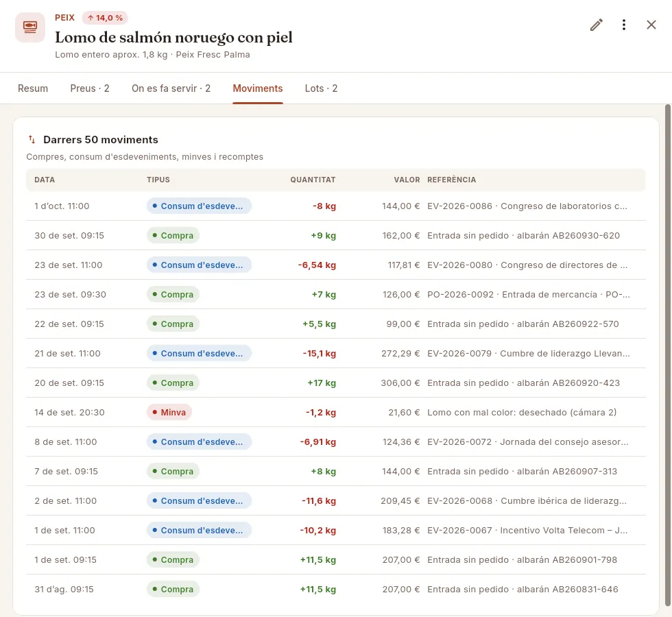Select the On es fa servir tab
This screenshot has width=672, height=617.
171,88
